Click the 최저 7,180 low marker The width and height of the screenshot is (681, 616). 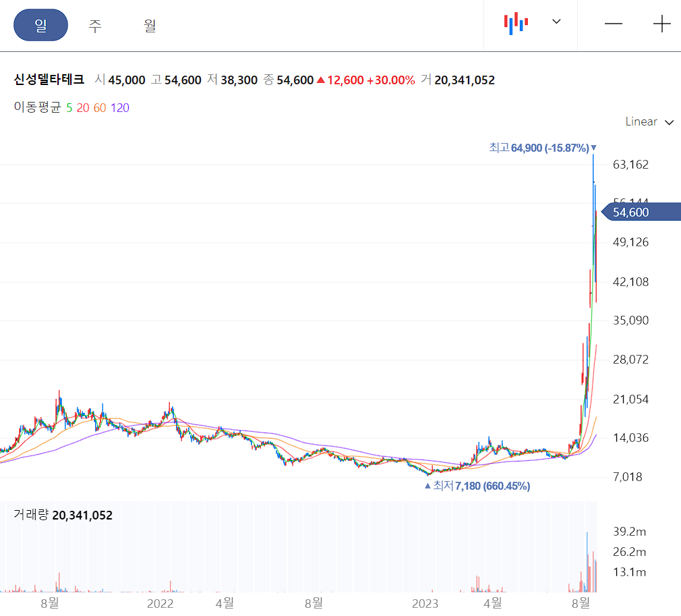tap(477, 486)
